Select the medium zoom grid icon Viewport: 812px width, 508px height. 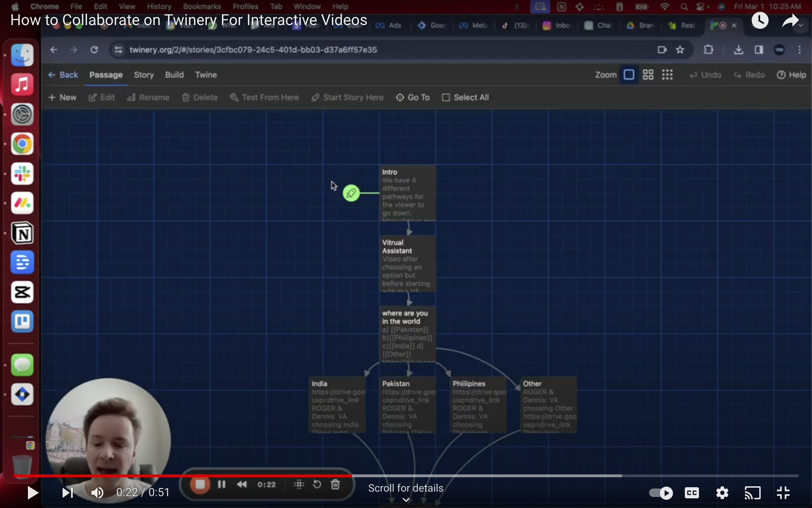click(648, 75)
